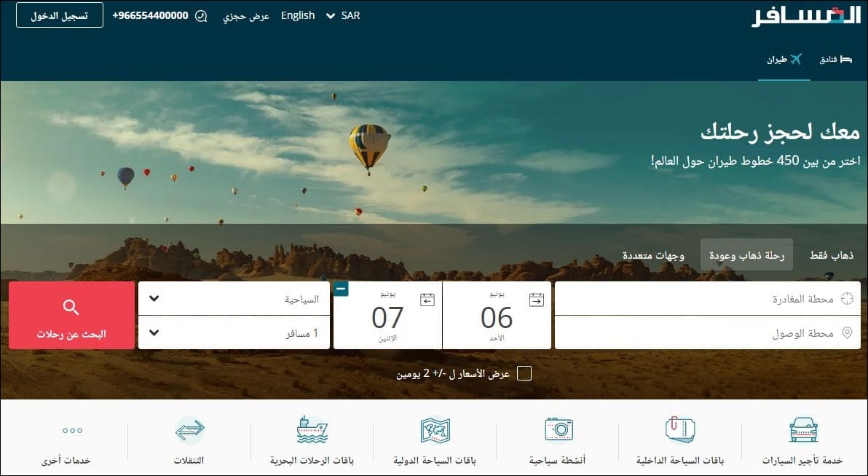Open transfers arrows icon
868x476 pixels.
[x=190, y=430]
